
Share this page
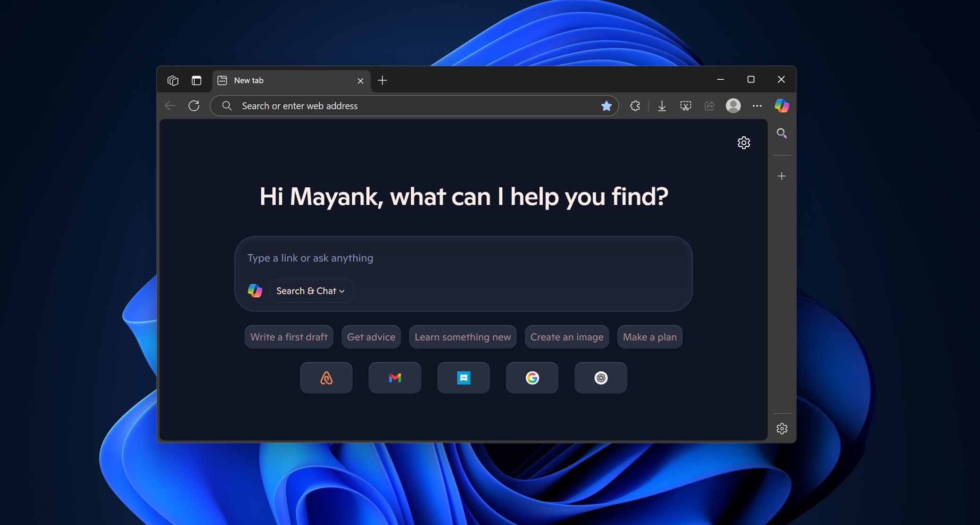(x=709, y=106)
